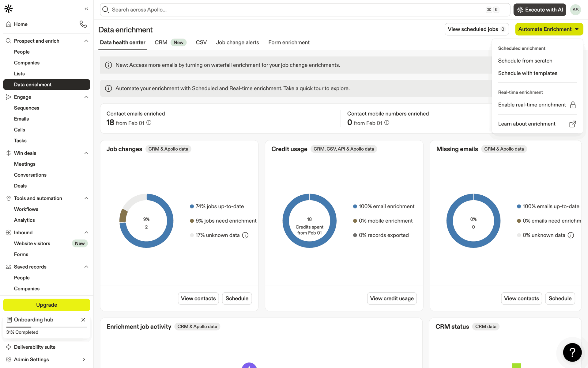
Task: Click the Job changes donut chart
Action: pyautogui.click(x=146, y=221)
